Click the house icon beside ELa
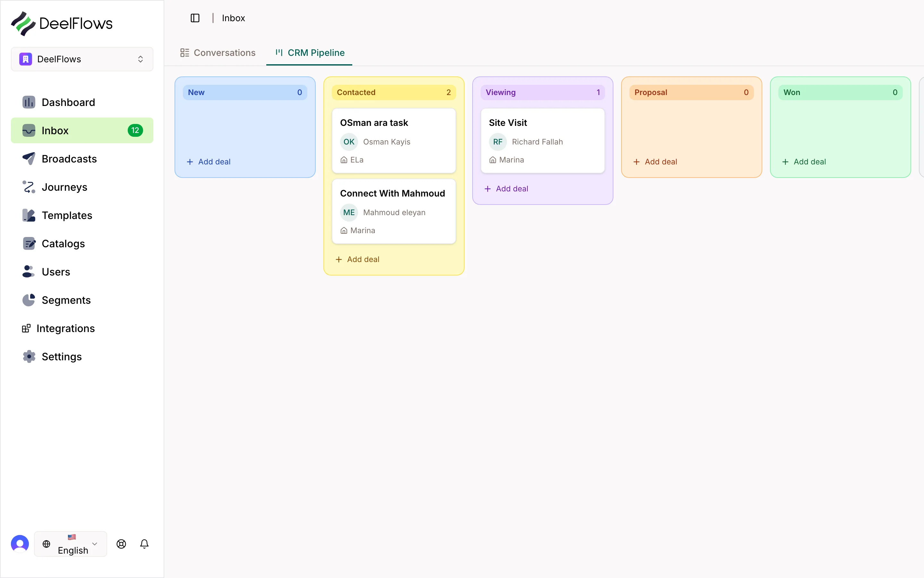The height and width of the screenshot is (578, 924). (344, 160)
